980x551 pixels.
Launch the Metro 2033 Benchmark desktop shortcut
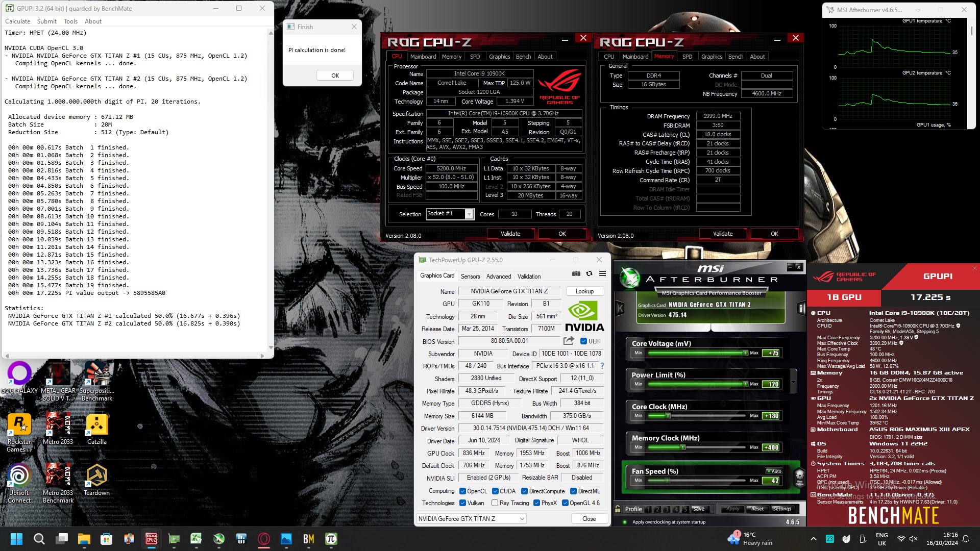coord(58,483)
